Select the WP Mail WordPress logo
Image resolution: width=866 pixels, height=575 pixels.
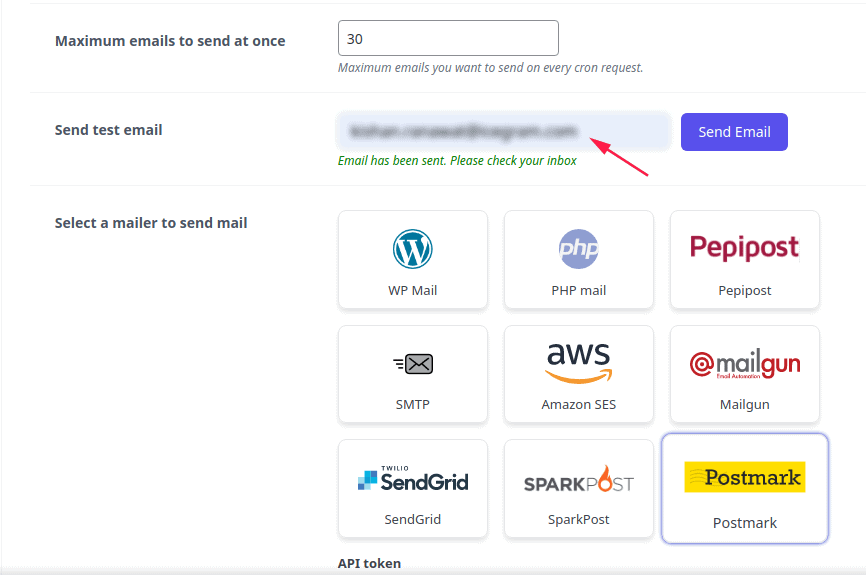[413, 249]
